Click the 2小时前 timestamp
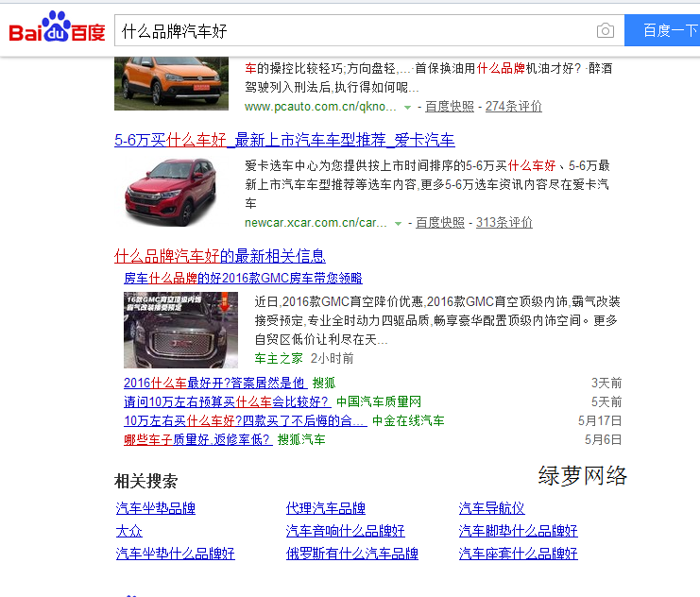This screenshot has height=597, width=700. coord(332,358)
